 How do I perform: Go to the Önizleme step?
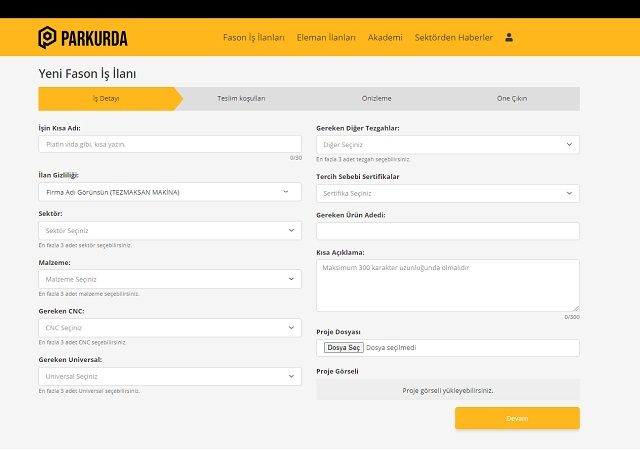tap(376, 99)
